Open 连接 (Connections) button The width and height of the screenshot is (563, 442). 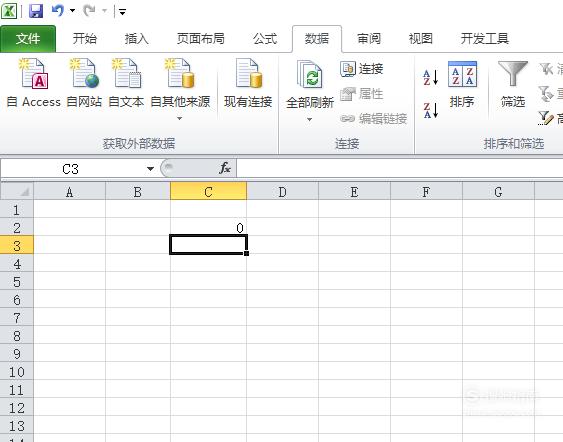pyautogui.click(x=362, y=69)
